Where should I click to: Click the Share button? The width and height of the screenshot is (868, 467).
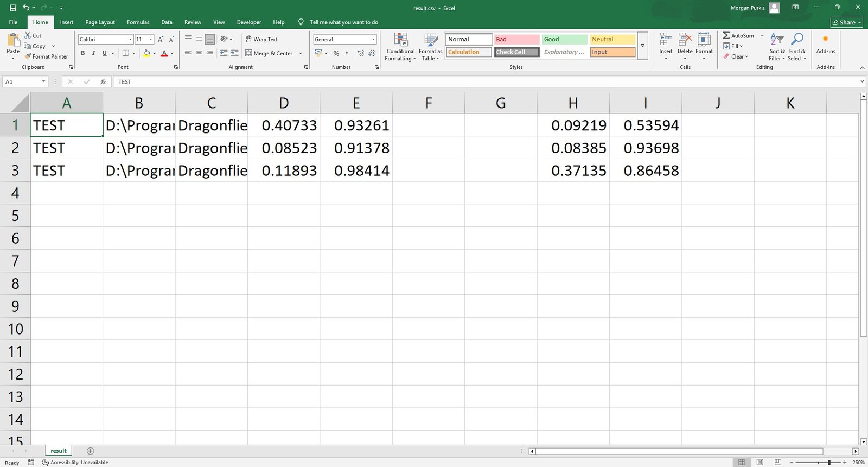click(x=846, y=22)
